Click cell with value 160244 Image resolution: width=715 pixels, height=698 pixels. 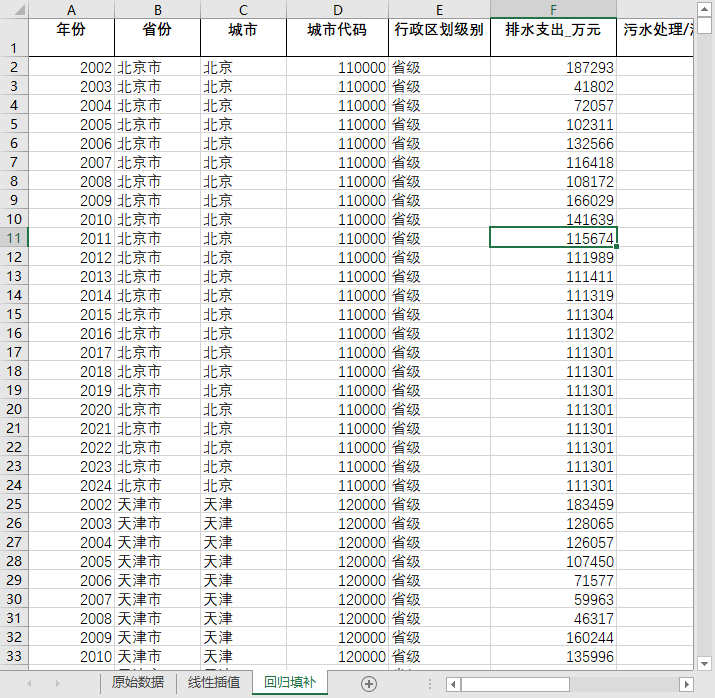(553, 637)
